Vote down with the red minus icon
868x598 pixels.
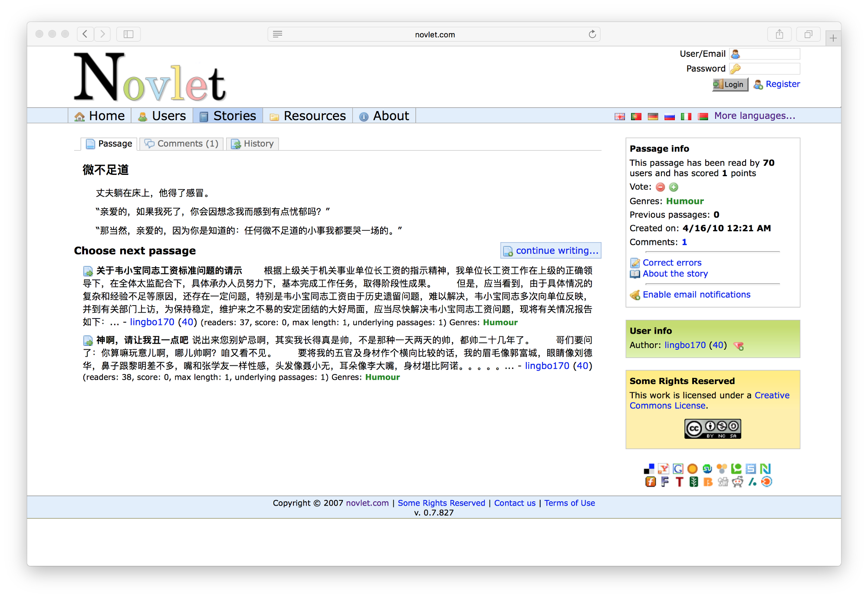click(660, 187)
